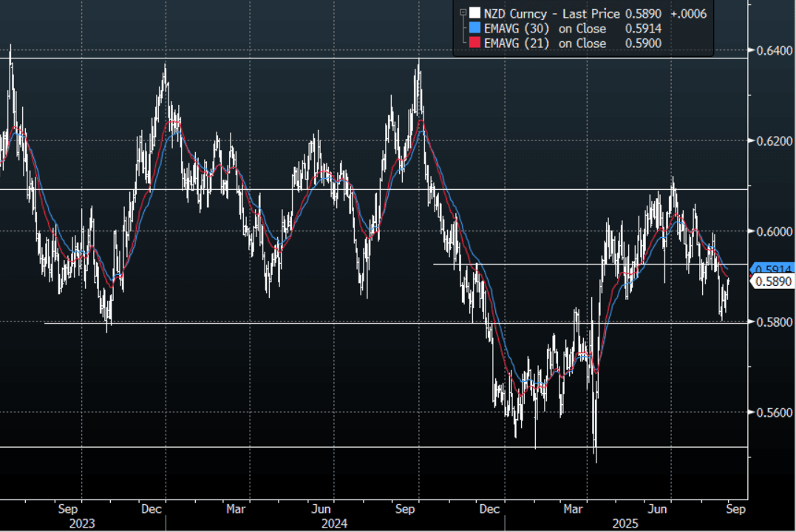
Task: Click the rightmost Sep label on time axis
Action: pos(736,509)
